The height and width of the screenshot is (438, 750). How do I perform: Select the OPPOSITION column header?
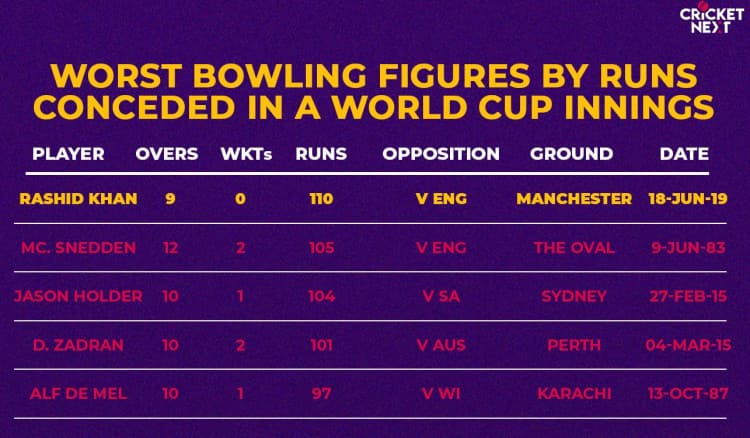(x=441, y=154)
